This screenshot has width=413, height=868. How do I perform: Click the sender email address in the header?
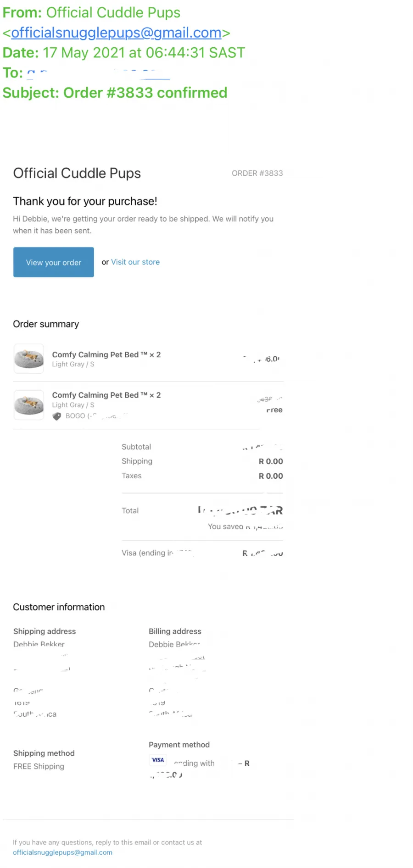pos(116,33)
